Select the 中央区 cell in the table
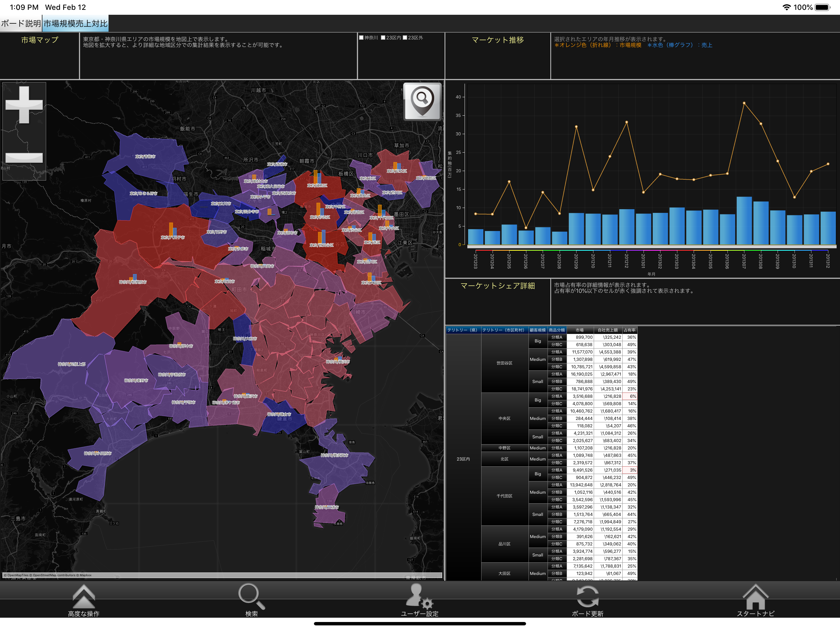 click(x=504, y=418)
